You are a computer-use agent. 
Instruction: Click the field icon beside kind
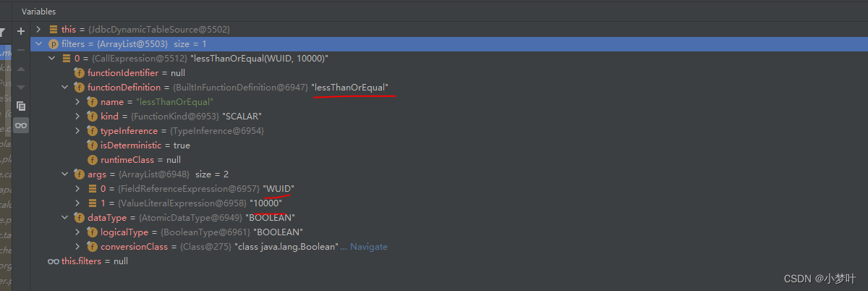93,117
